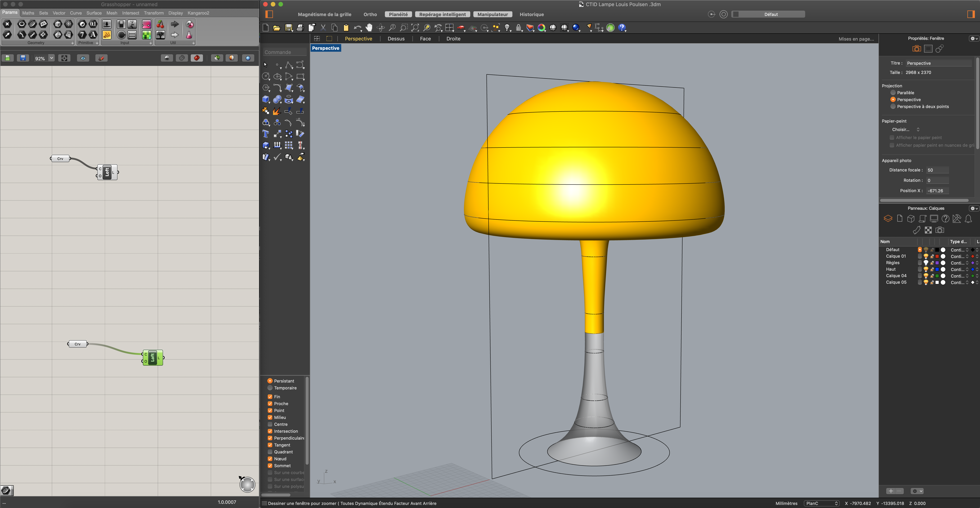This screenshot has height=508, width=980.
Task: Select the Cherry Picker icon in Grasshopper Util
Action: click(160, 24)
